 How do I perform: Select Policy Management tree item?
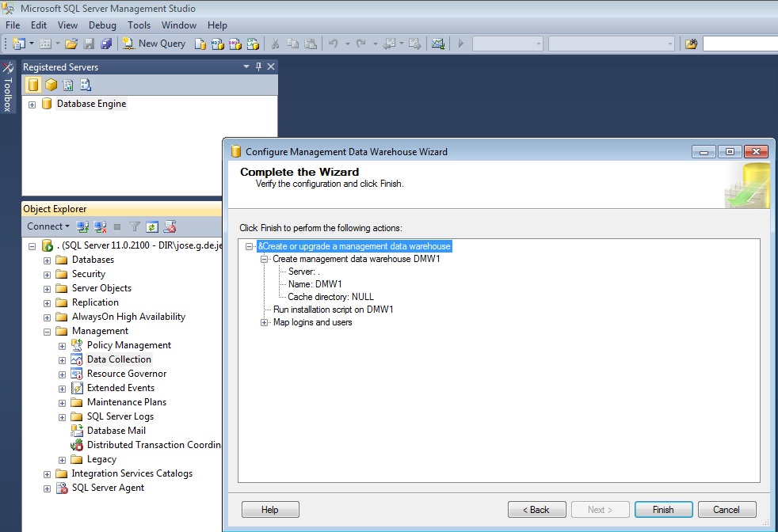pos(129,345)
